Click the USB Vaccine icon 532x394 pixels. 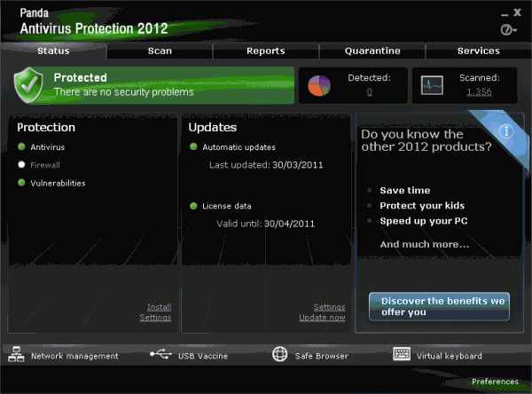click(x=160, y=354)
